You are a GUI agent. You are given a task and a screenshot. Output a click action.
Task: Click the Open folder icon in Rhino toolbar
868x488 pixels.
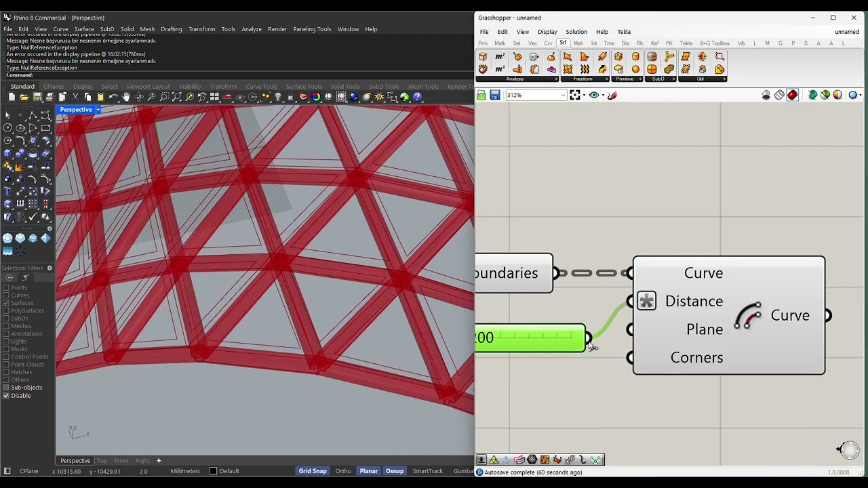24,97
